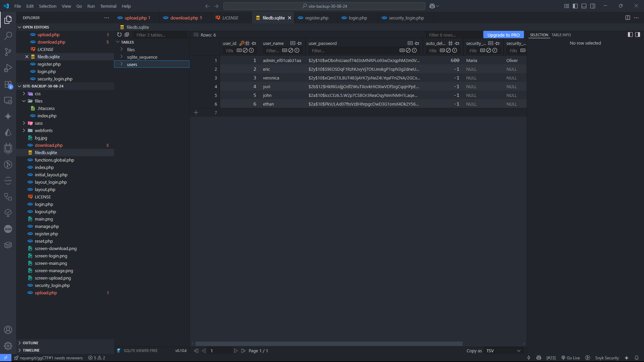Open the Explorer view icon

8,20
